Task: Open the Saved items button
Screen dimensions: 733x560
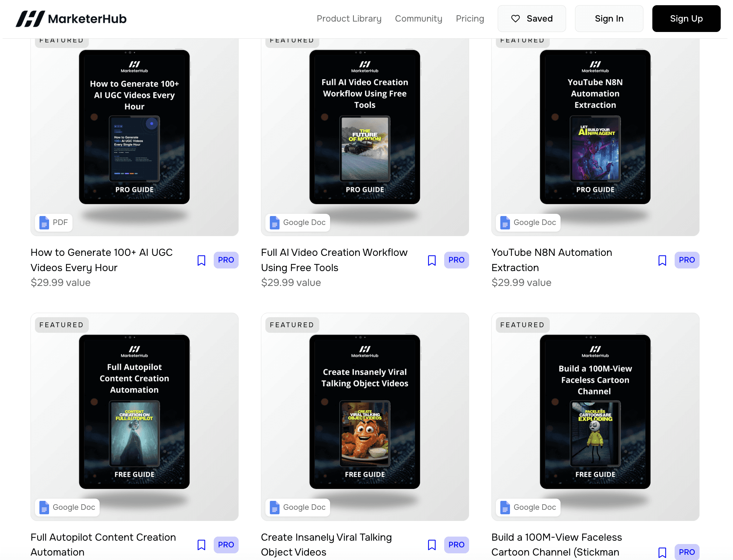Action: coord(532,19)
